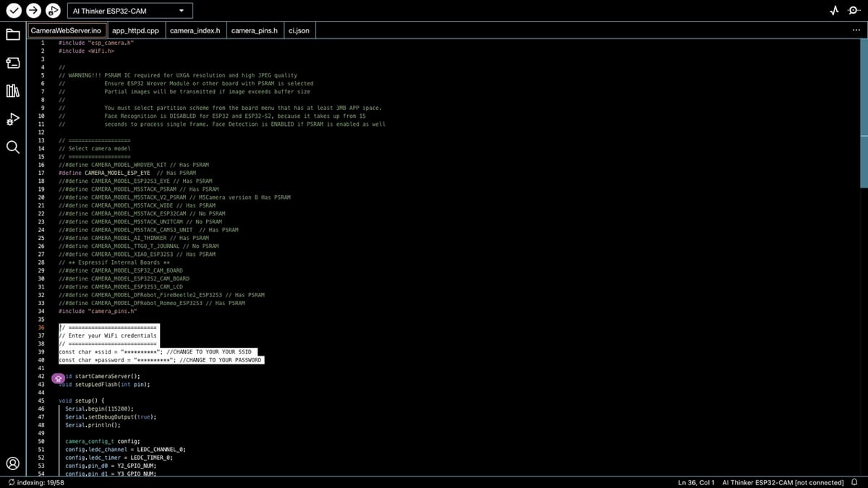Viewport: 868px width, 488px height.
Task: Click the #include <WiFi.h> line
Action: coord(86,51)
